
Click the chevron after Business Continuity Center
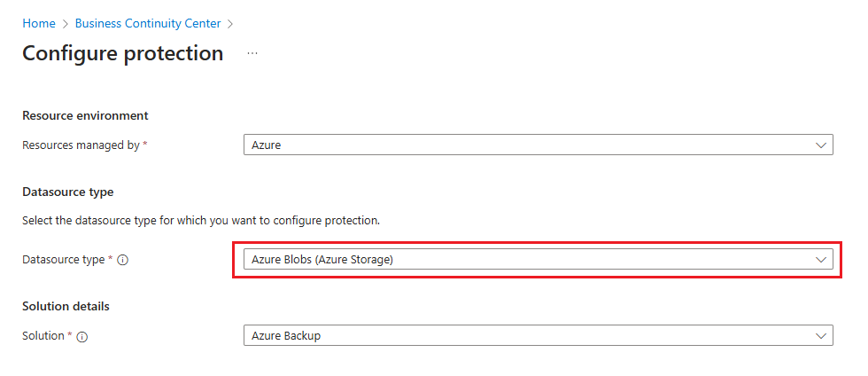point(230,24)
